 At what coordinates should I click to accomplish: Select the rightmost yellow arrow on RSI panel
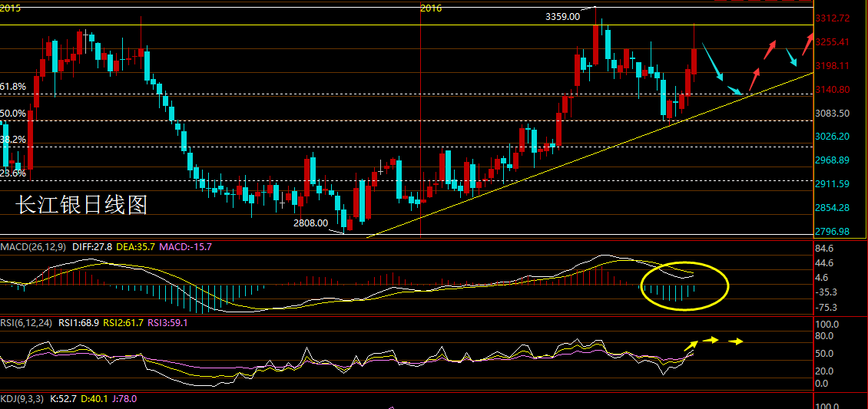[736, 341]
